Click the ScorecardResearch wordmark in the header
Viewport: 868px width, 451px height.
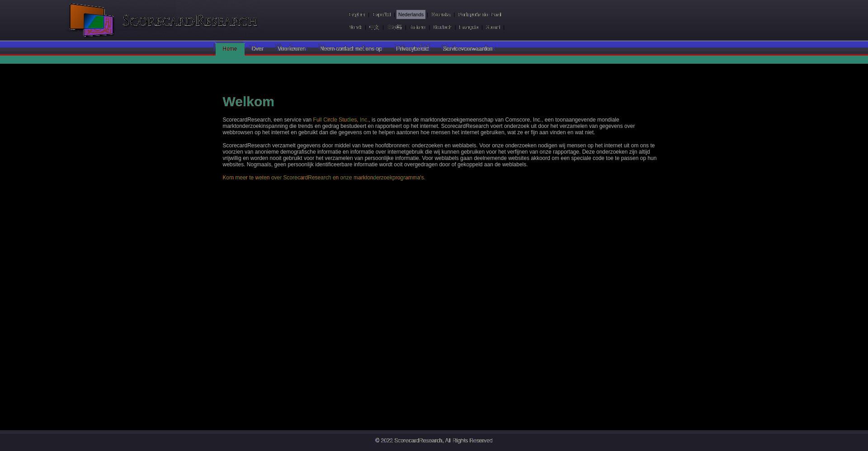(189, 21)
